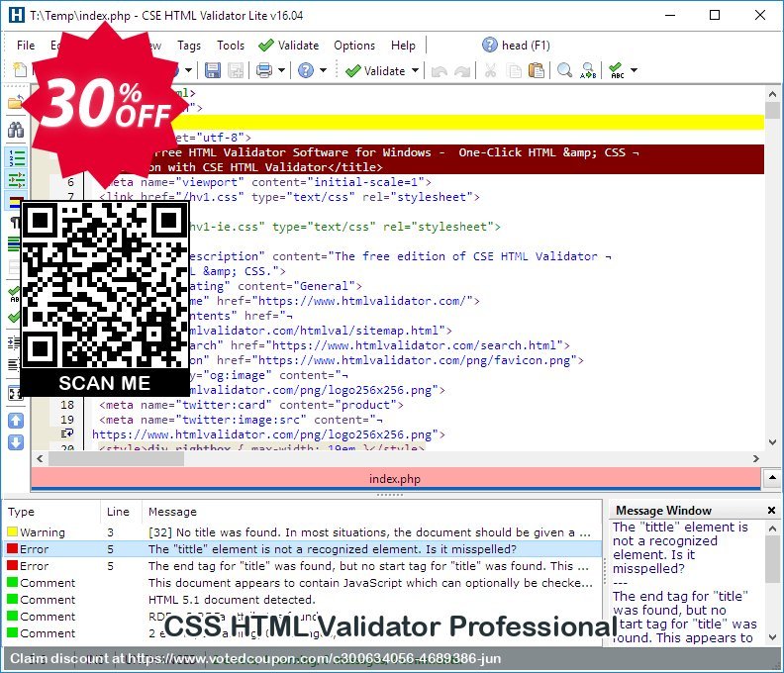Open Find with the magnifier icon
784x673 pixels.
click(x=564, y=70)
